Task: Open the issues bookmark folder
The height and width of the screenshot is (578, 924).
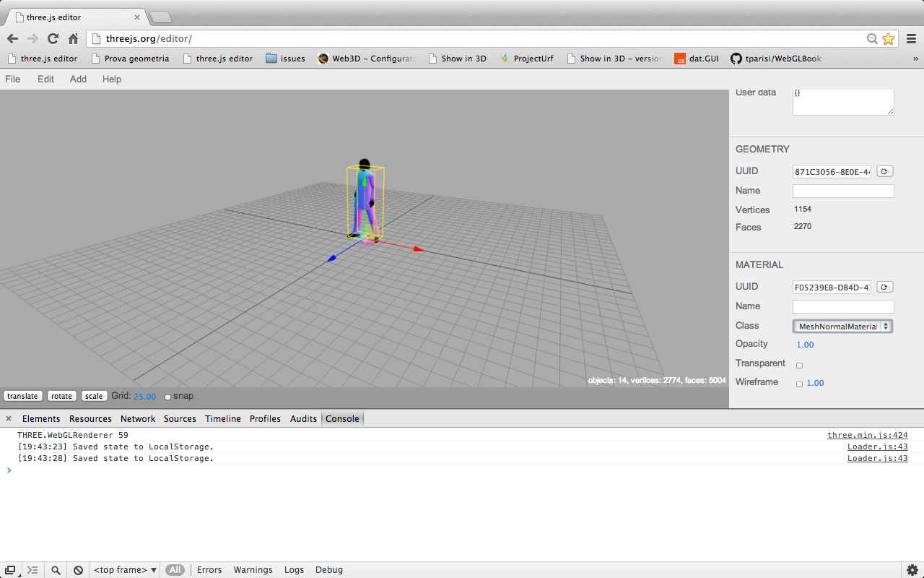Action: [285, 59]
